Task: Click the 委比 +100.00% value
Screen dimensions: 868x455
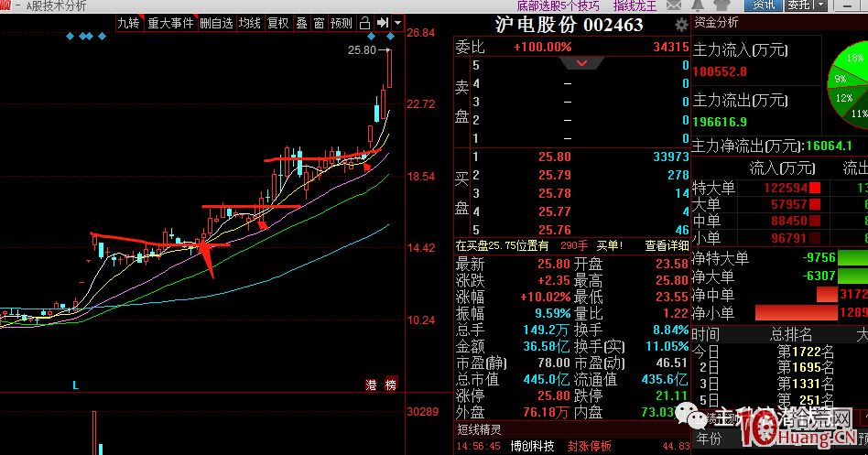Action: point(542,48)
